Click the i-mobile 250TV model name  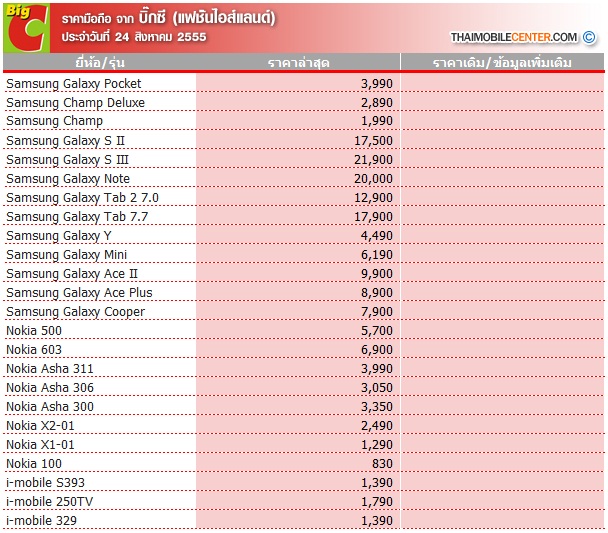pyautogui.click(x=49, y=502)
